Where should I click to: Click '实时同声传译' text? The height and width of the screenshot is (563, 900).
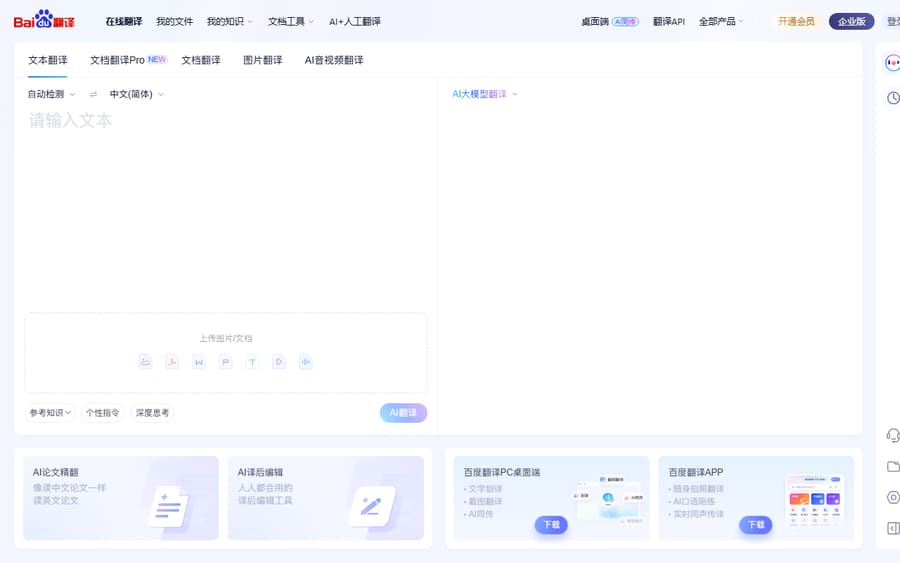pos(698,514)
